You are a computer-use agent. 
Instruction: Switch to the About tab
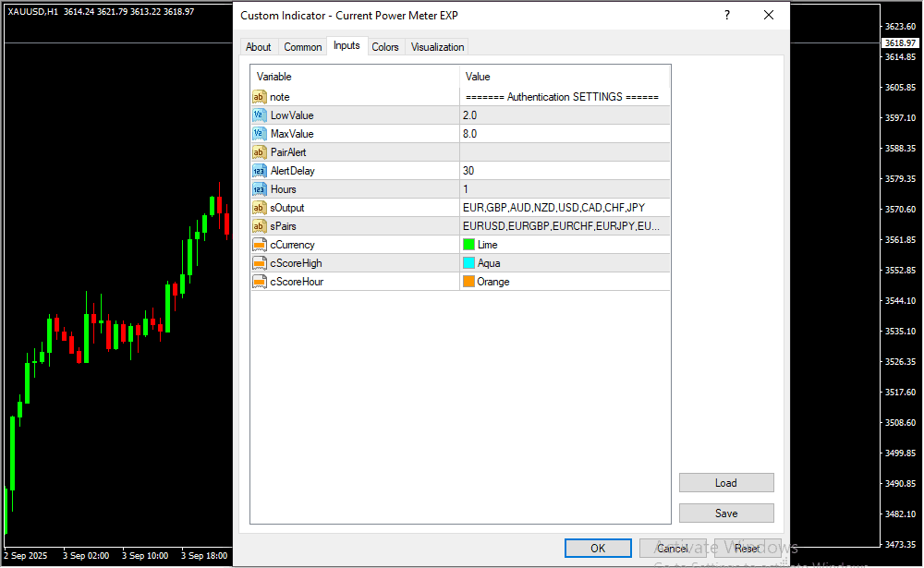pyautogui.click(x=259, y=47)
